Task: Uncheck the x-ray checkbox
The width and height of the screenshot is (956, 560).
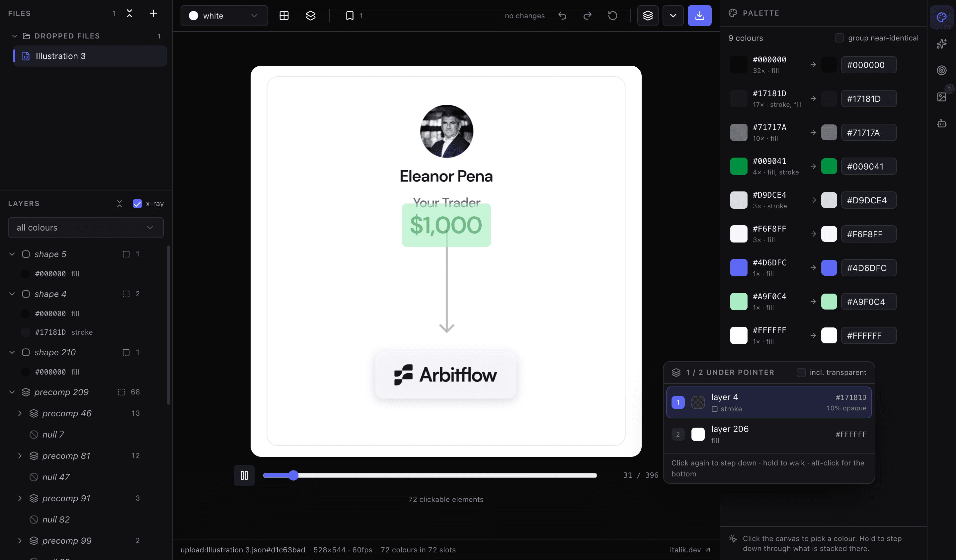Action: coord(137,204)
